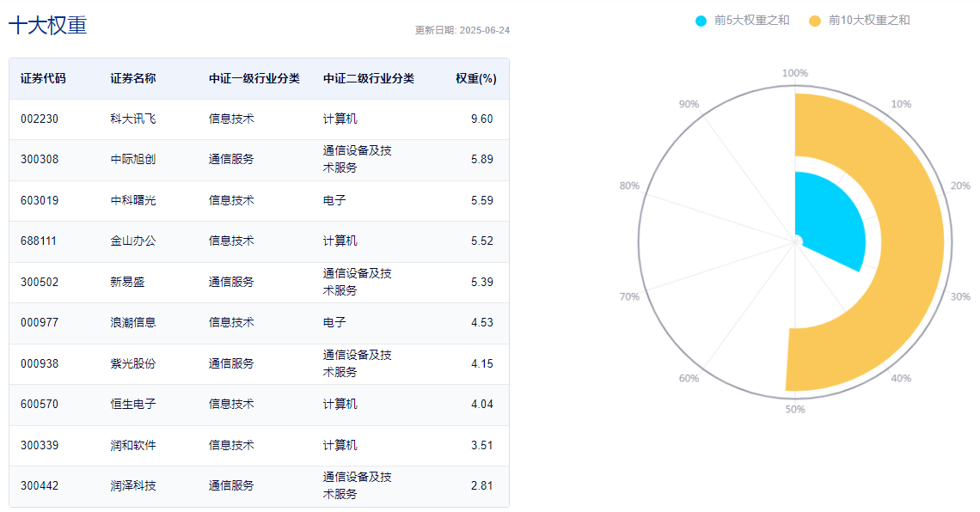Click the cyan top-5 legend dot
This screenshot has height=512, width=980.
point(701,21)
